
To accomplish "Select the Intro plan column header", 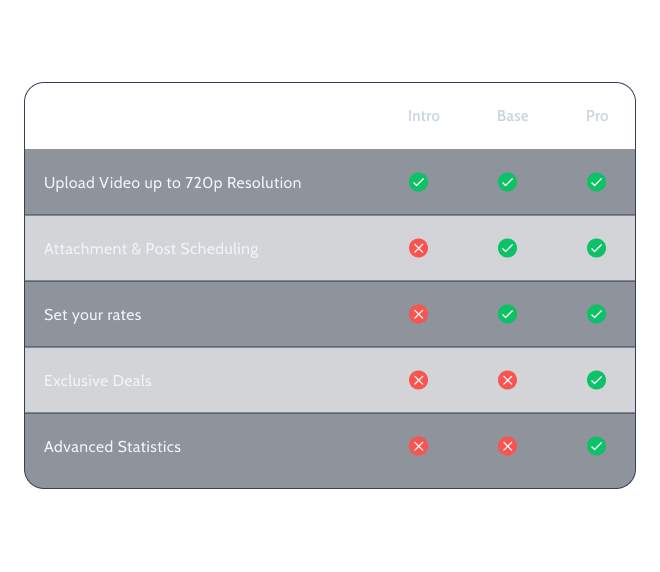I will 423,116.
